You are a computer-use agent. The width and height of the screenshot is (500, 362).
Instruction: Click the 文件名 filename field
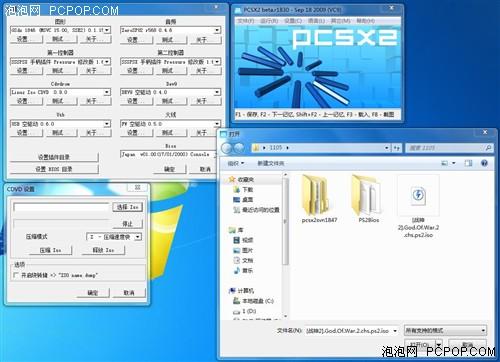point(352,331)
